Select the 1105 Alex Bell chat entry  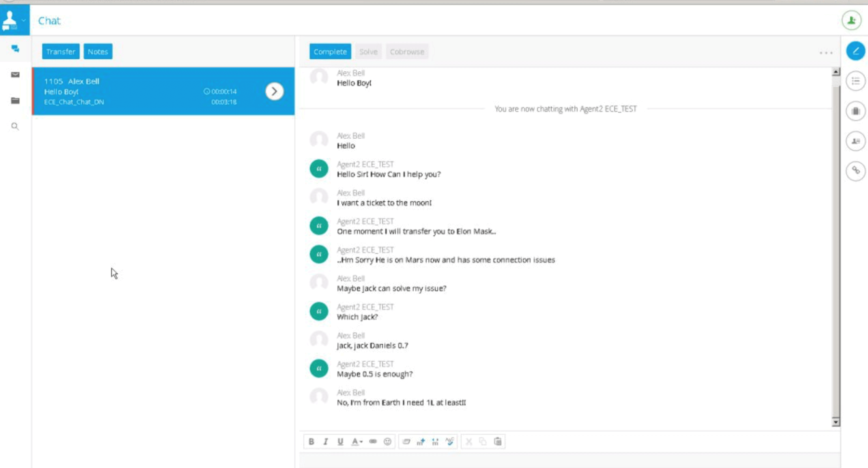pyautogui.click(x=163, y=91)
